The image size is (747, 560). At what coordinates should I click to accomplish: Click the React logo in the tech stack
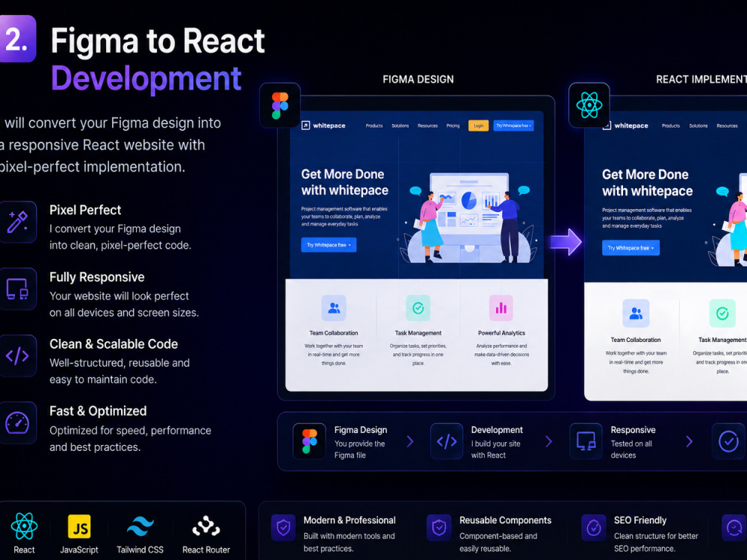coord(25,526)
